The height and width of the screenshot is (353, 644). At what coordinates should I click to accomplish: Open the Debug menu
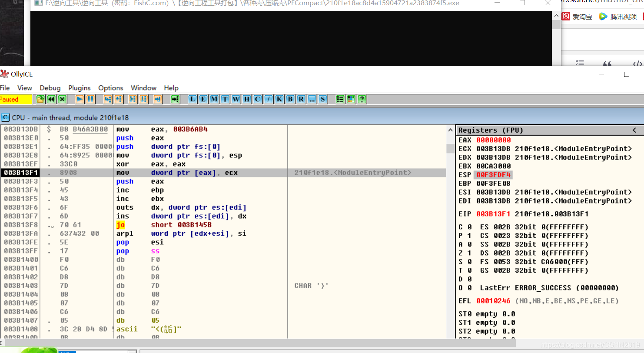tap(50, 88)
